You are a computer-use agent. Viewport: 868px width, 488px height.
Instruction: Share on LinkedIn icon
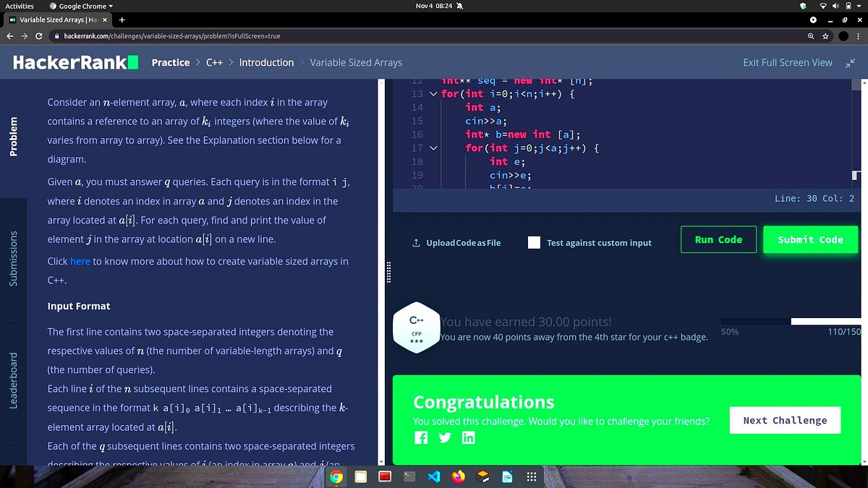point(468,437)
